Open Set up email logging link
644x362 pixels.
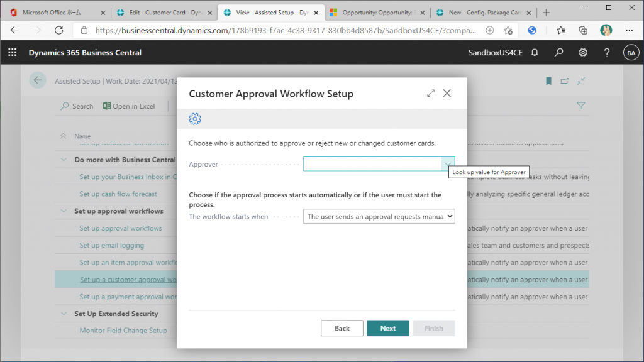click(112, 246)
